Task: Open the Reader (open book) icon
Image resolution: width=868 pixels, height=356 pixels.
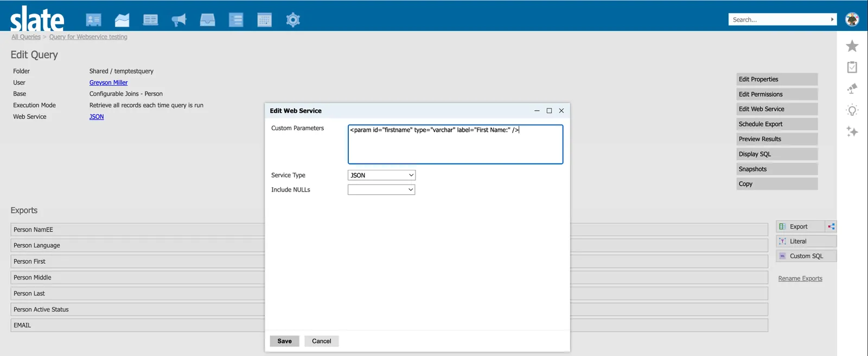Action: click(x=150, y=20)
